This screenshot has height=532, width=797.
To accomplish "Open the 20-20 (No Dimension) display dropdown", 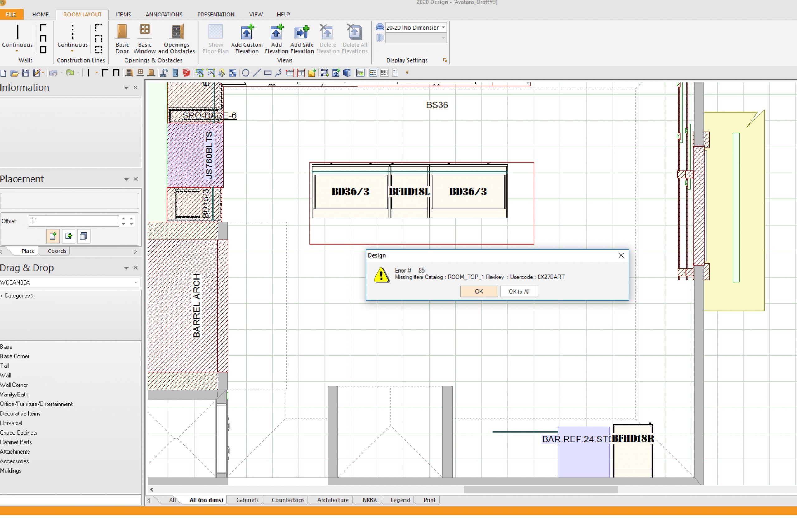I will point(443,27).
